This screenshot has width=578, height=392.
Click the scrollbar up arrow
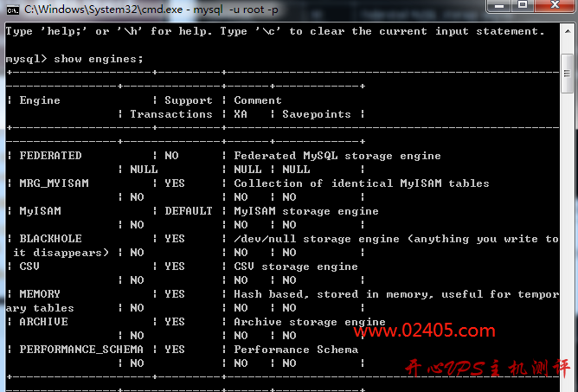(x=568, y=31)
